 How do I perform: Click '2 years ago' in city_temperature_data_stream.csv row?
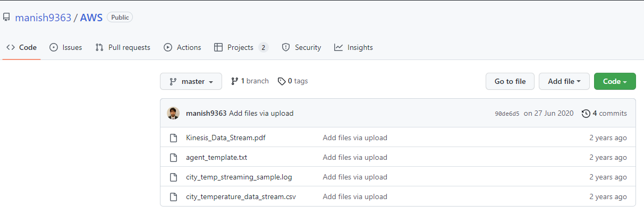coord(608,196)
